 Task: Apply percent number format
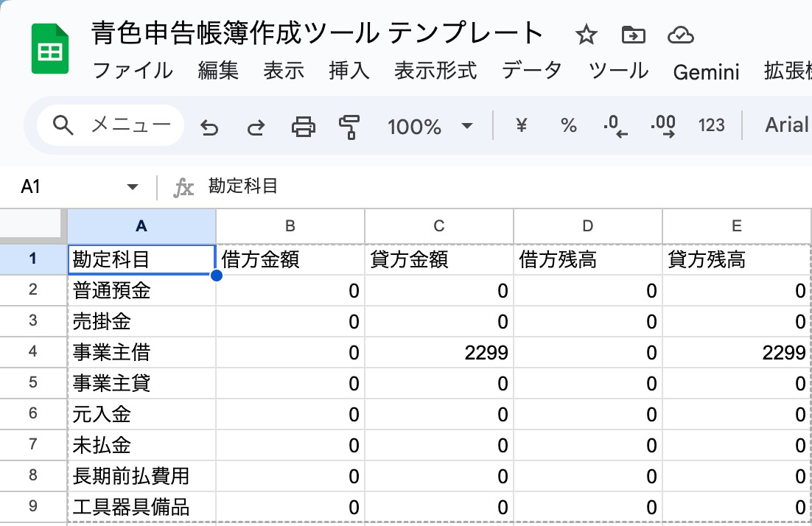[x=569, y=125]
